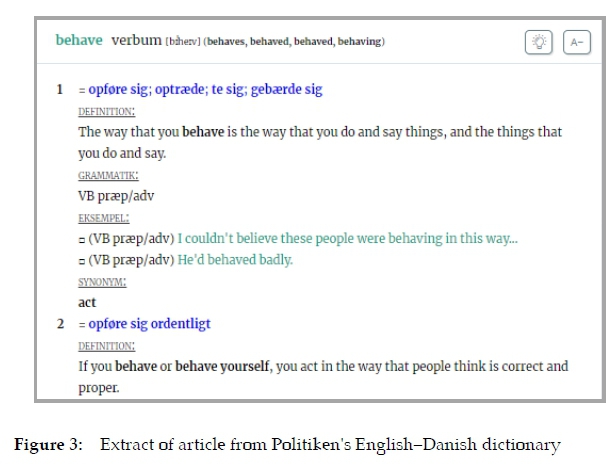Image resolution: width=614 pixels, height=464 pixels.
Task: Click the SYNONYM section label
Action: click(102, 282)
